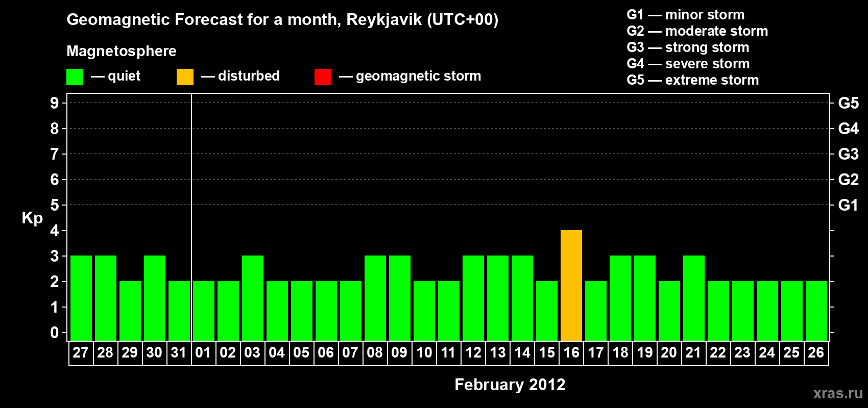The height and width of the screenshot is (408, 868).
Task: Select the orange bar for day 16
Action: 571,285
